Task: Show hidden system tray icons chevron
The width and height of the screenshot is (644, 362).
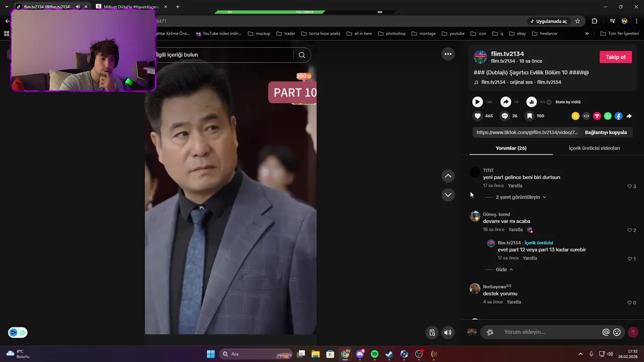Action: click(x=580, y=354)
